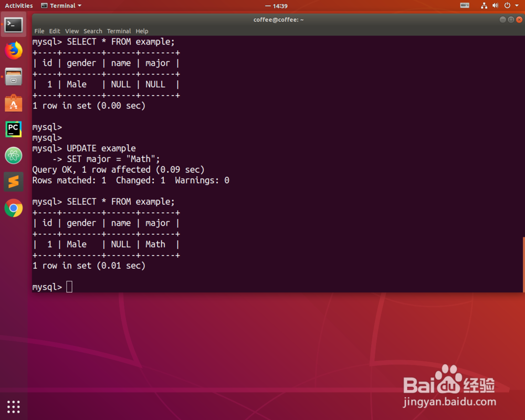Viewport: 525px width, 420px height.
Task: Open the Terminal icon in the dock
Action: pos(14,25)
